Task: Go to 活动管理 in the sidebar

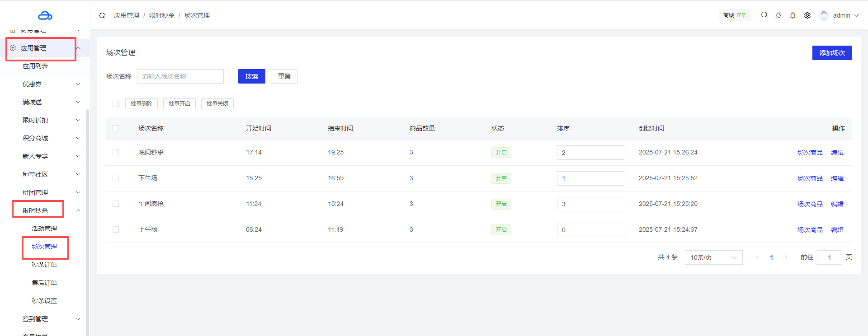Action: [x=44, y=229]
